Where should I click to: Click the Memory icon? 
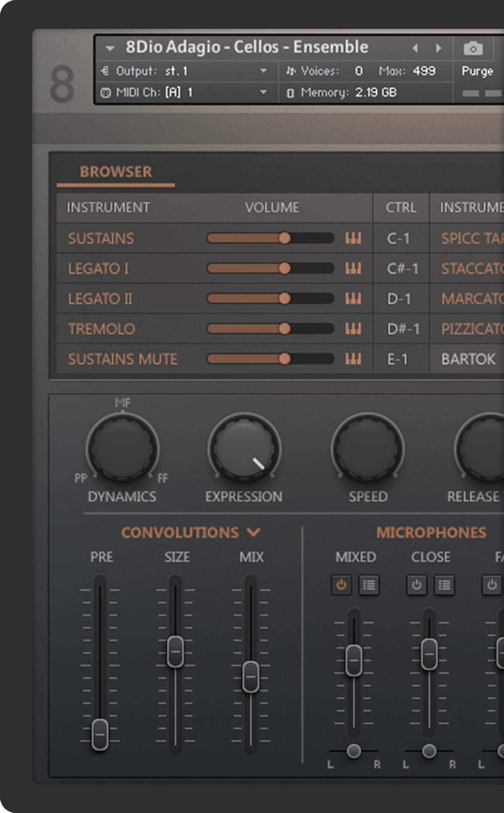point(290,93)
